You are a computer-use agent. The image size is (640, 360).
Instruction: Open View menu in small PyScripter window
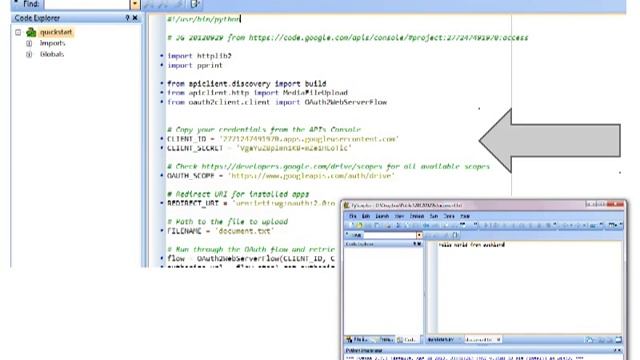[x=399, y=216]
